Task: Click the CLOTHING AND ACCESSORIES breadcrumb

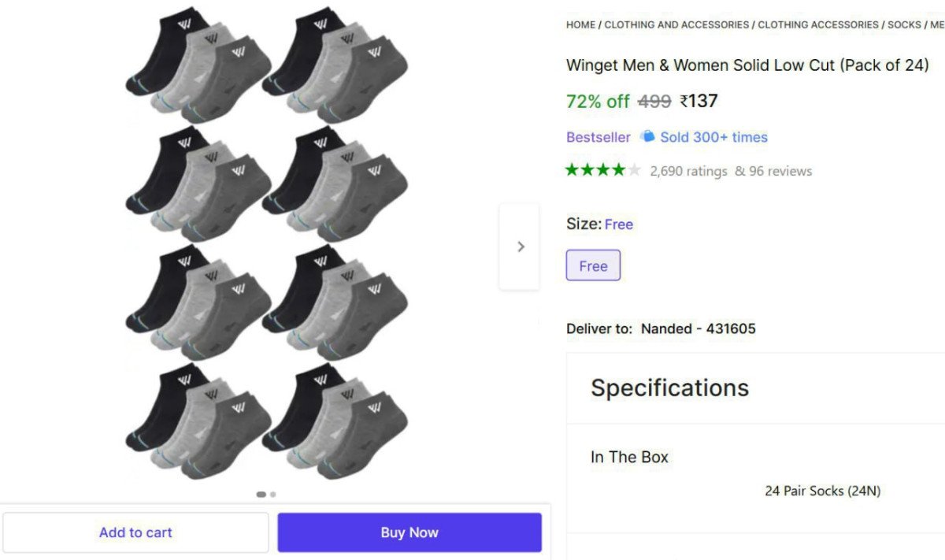Action: [x=677, y=24]
